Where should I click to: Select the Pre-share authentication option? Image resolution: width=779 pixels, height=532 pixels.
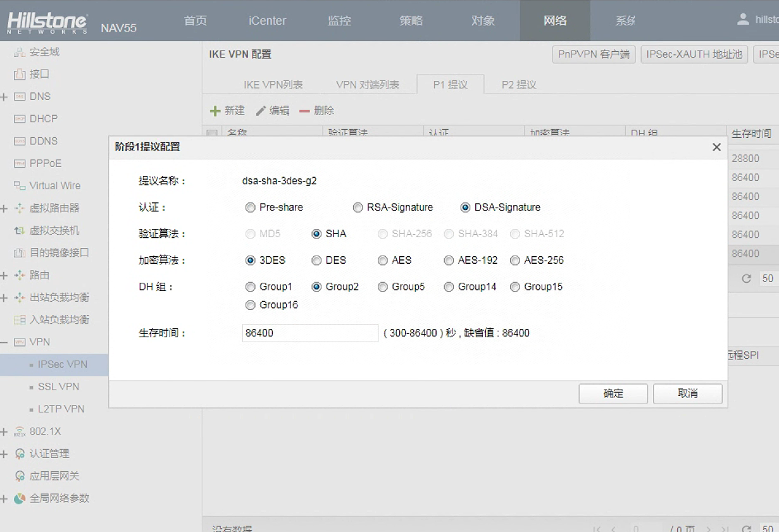[251, 207]
